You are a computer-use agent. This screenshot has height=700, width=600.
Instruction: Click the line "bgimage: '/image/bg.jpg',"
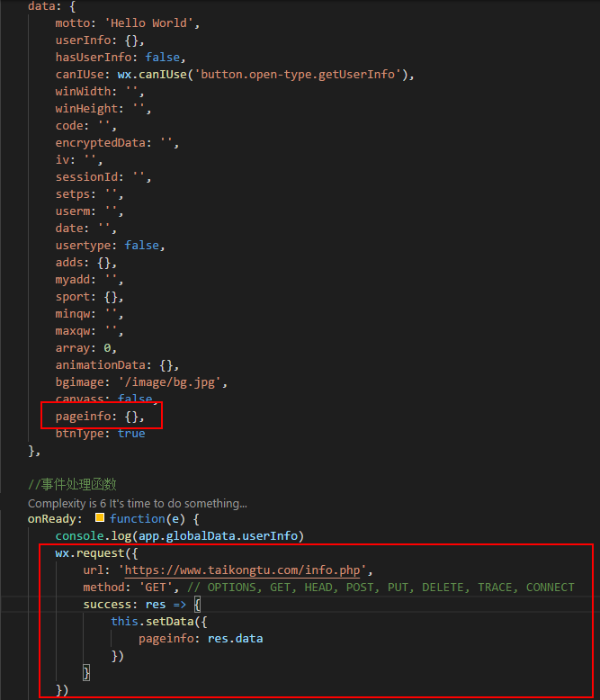pos(141,382)
